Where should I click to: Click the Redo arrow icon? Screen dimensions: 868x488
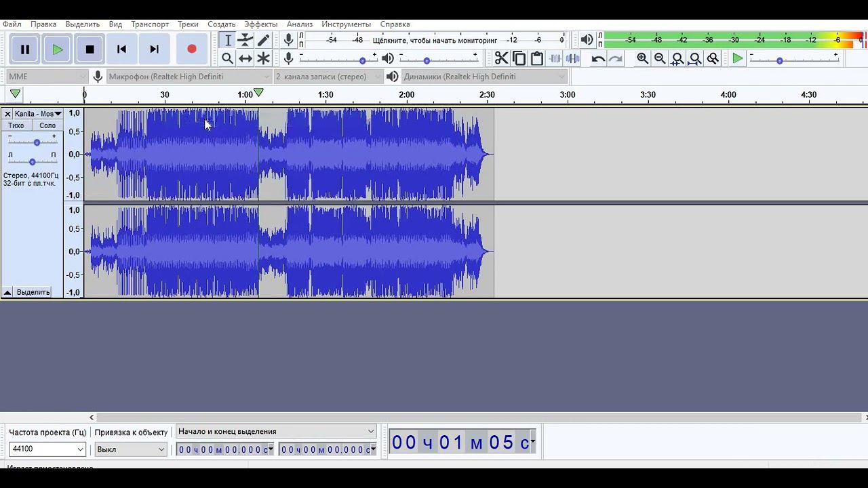pyautogui.click(x=616, y=58)
